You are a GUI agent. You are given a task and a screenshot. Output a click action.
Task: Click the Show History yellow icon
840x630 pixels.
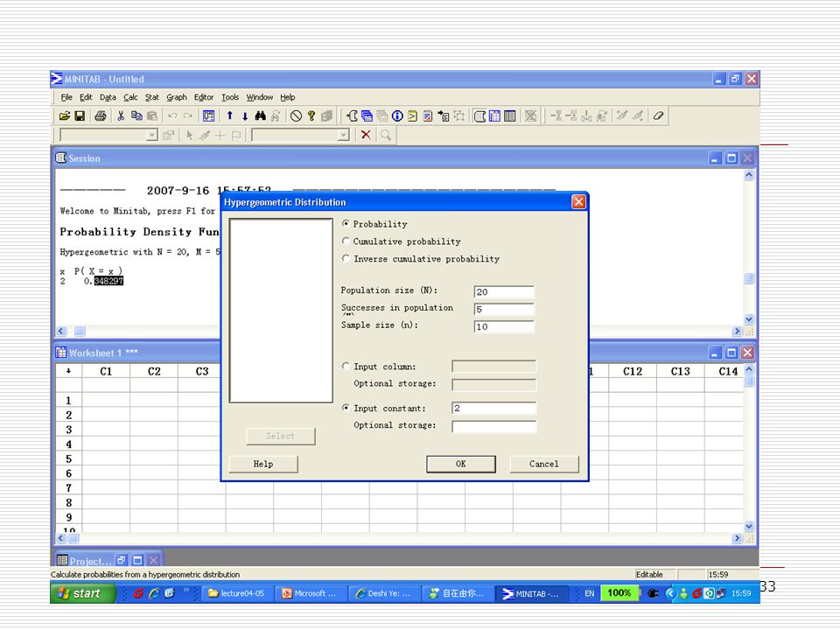412,115
